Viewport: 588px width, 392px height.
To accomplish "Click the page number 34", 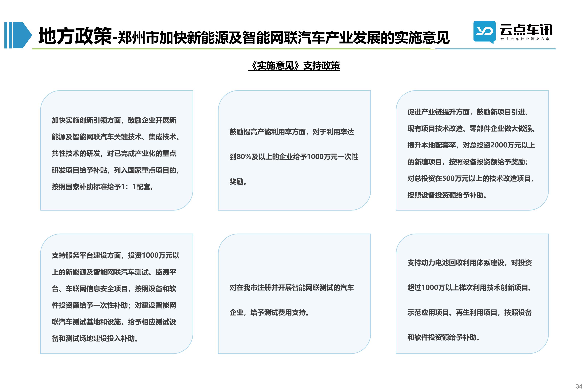I will (579, 386).
